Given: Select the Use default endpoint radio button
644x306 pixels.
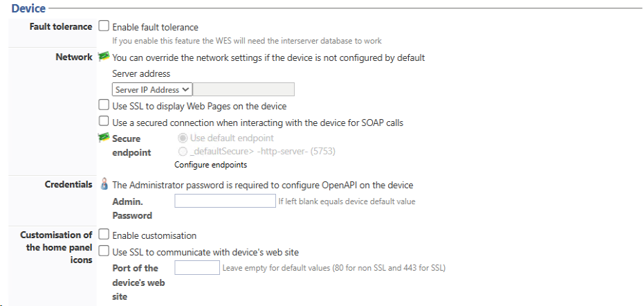Looking at the screenshot, I should [x=183, y=138].
